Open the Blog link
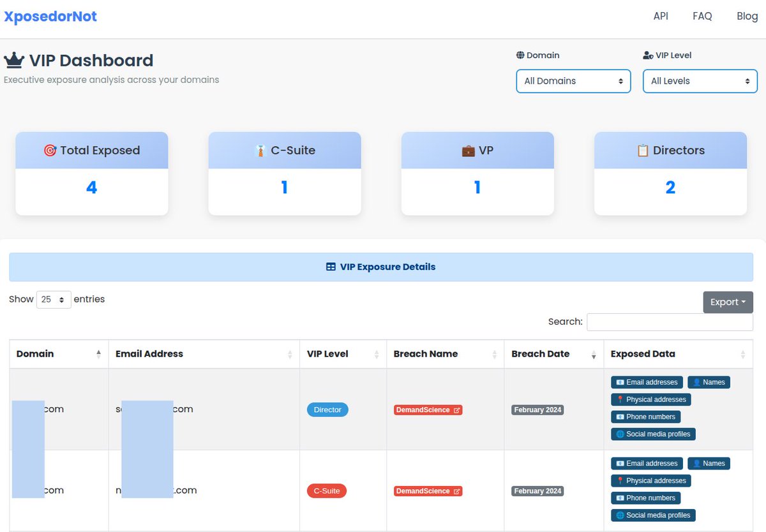 [747, 17]
